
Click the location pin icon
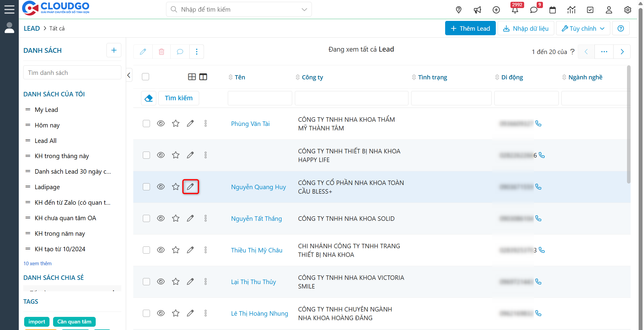pyautogui.click(x=459, y=10)
